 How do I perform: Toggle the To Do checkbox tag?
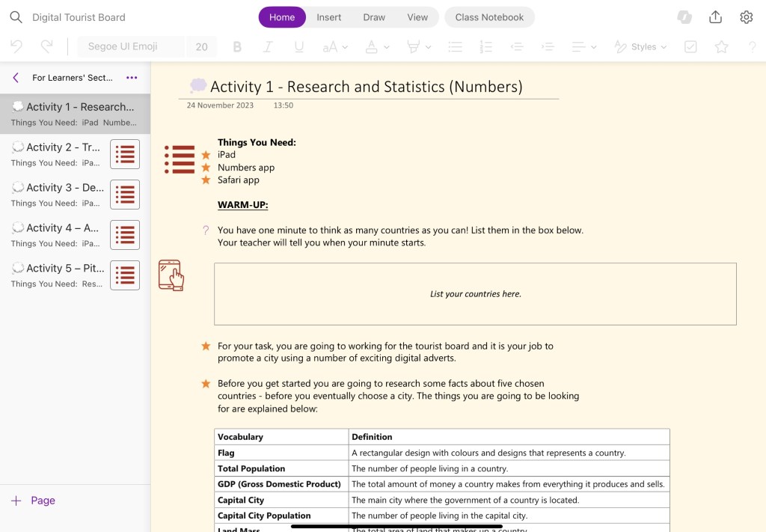pyautogui.click(x=690, y=46)
